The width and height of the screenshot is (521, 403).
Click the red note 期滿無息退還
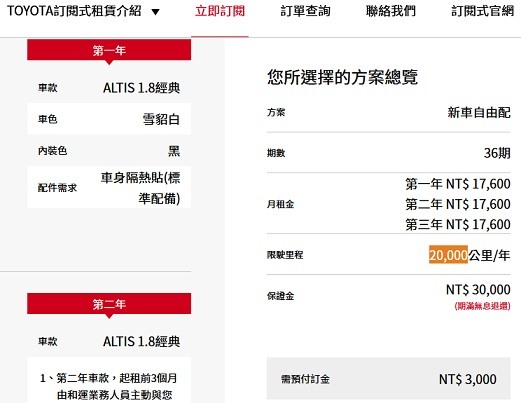[482, 306]
